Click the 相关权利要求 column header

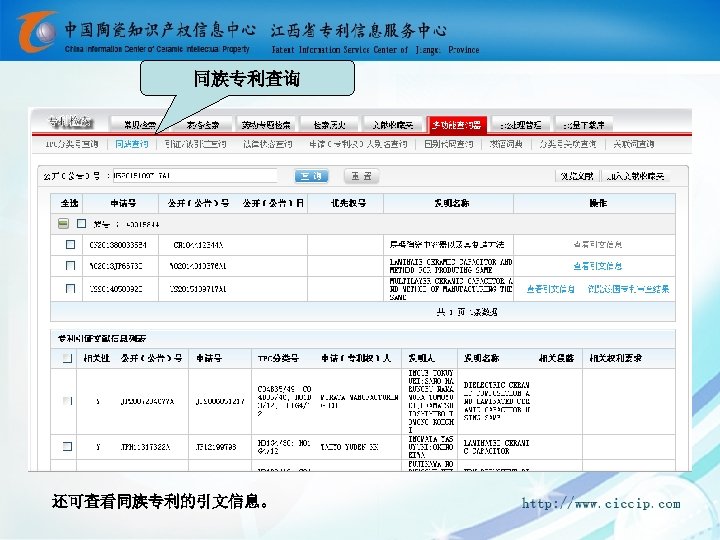click(615, 358)
